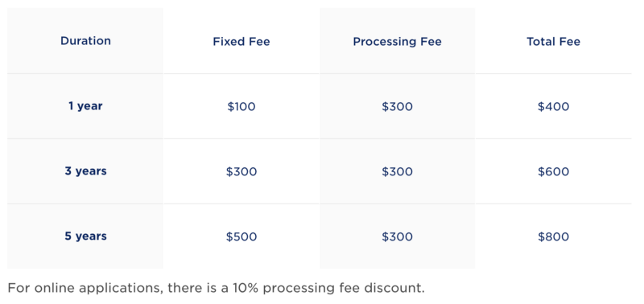Click the $800 total fee cell
Screen dimensions: 644x304
pos(553,236)
